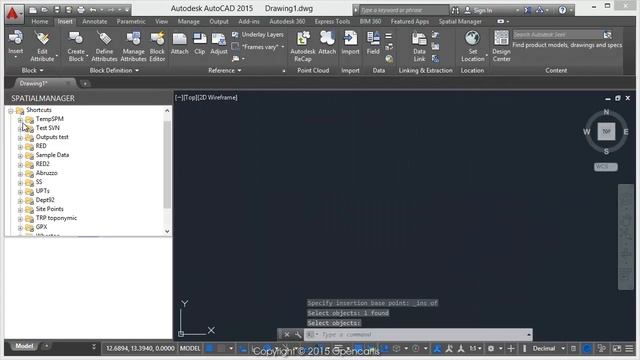The height and width of the screenshot is (360, 640).
Task: Select the Site Points folder in tree
Action: [49, 209]
